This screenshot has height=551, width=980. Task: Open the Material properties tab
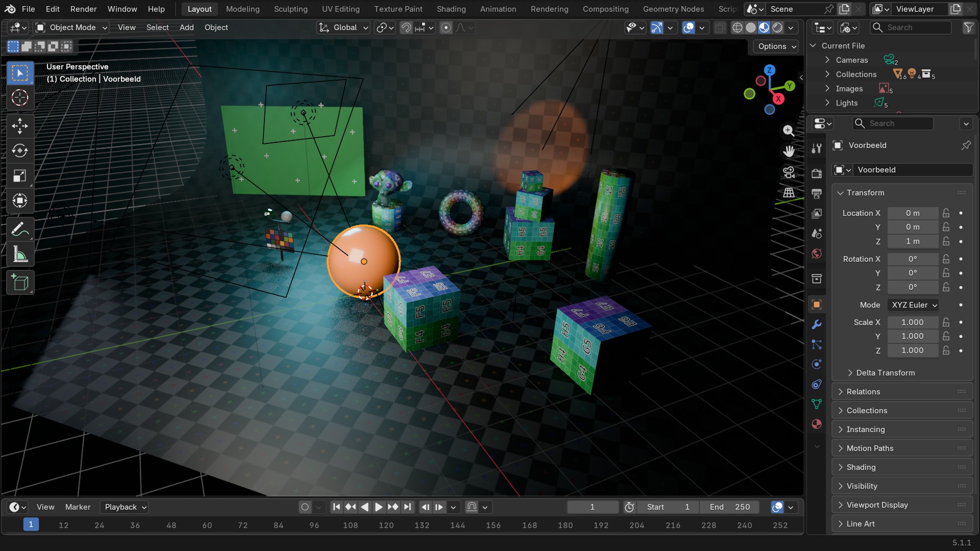pyautogui.click(x=817, y=424)
